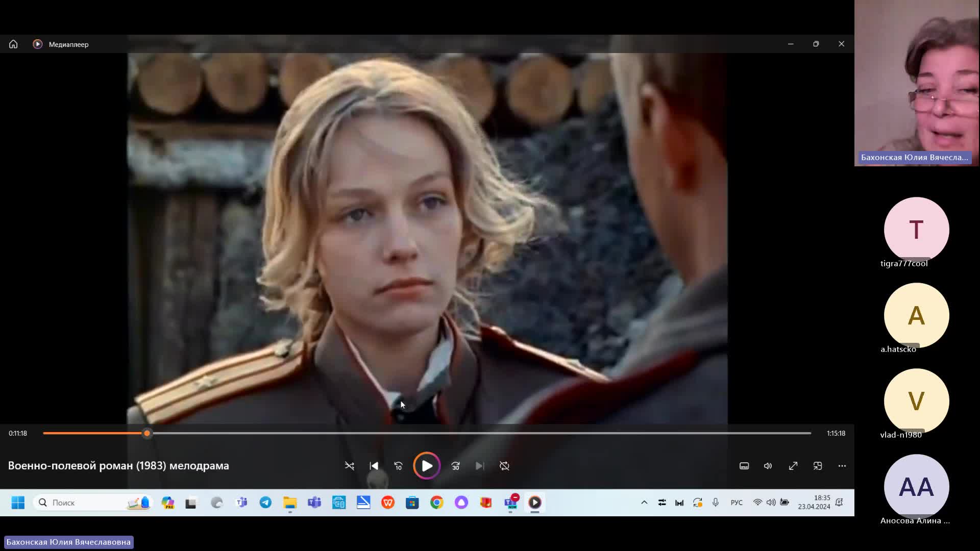
Task: Click the seek bar playhead handle
Action: tap(147, 433)
